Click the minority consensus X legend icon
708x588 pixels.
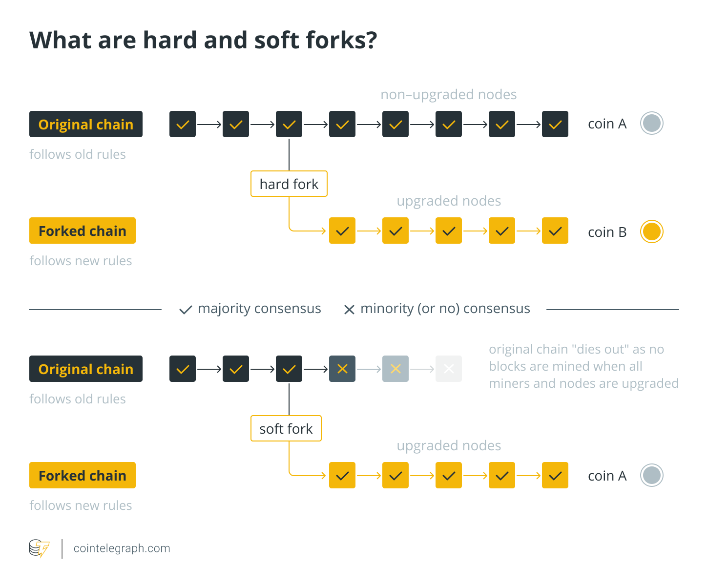click(349, 310)
